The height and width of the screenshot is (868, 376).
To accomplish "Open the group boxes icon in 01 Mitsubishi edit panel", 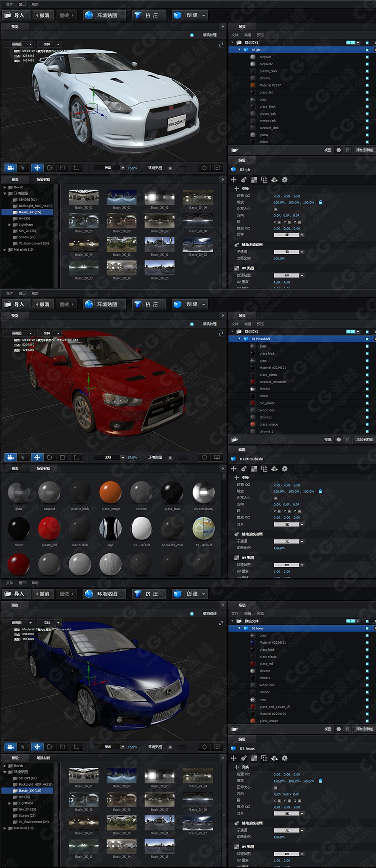I will 264,468.
